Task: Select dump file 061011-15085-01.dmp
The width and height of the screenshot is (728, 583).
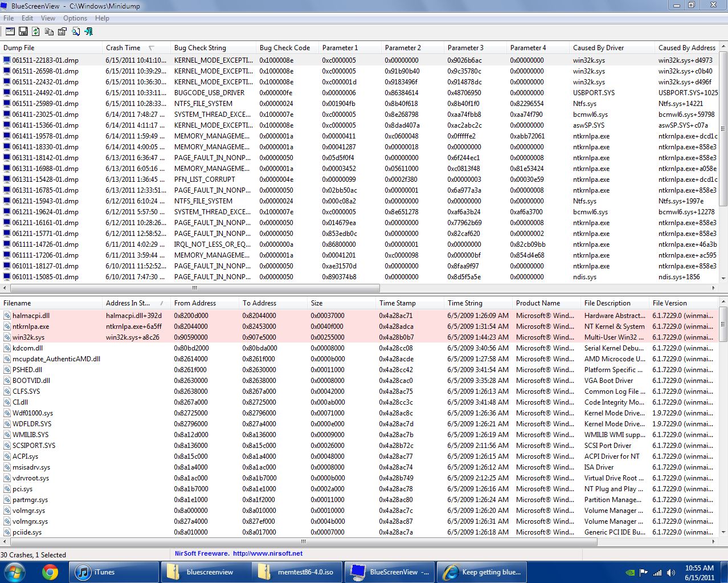Action: click(x=46, y=277)
